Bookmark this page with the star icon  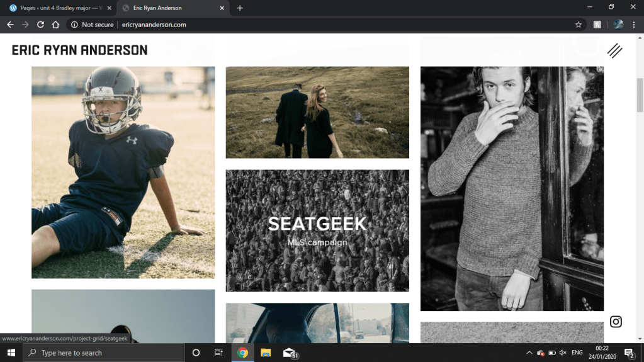click(x=578, y=25)
